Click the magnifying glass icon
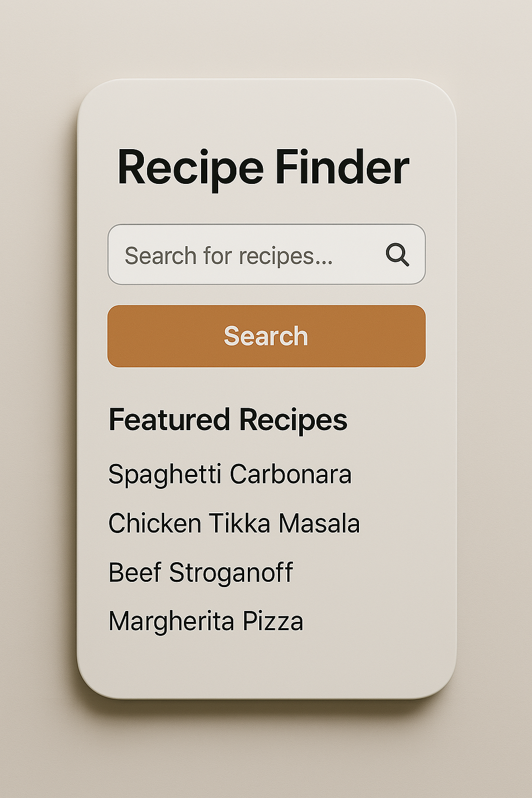 (x=397, y=255)
